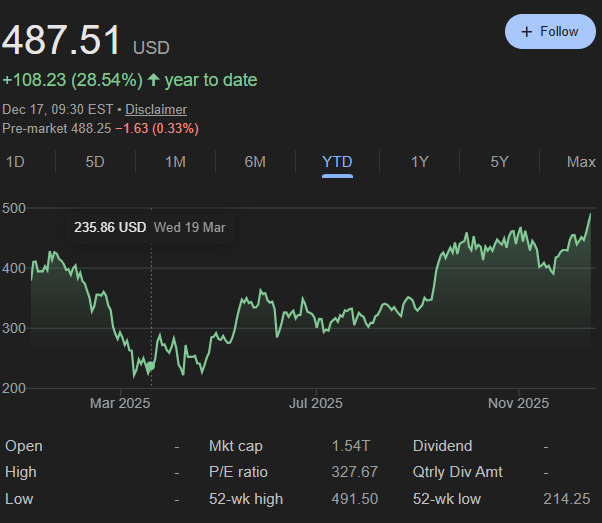
Task: Click the Mkt cap value 1.54T
Action: 350,446
